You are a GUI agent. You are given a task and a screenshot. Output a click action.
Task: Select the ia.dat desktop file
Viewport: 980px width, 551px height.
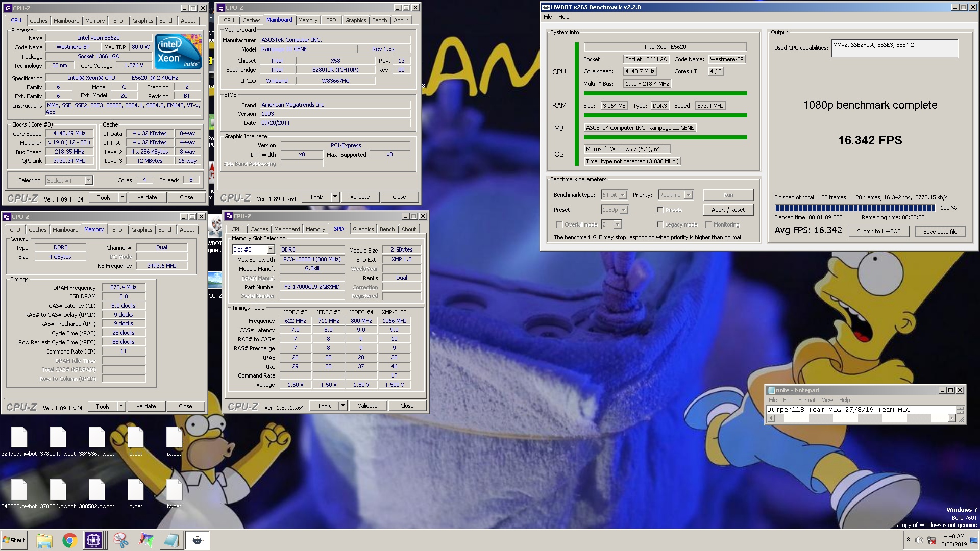[135, 441]
